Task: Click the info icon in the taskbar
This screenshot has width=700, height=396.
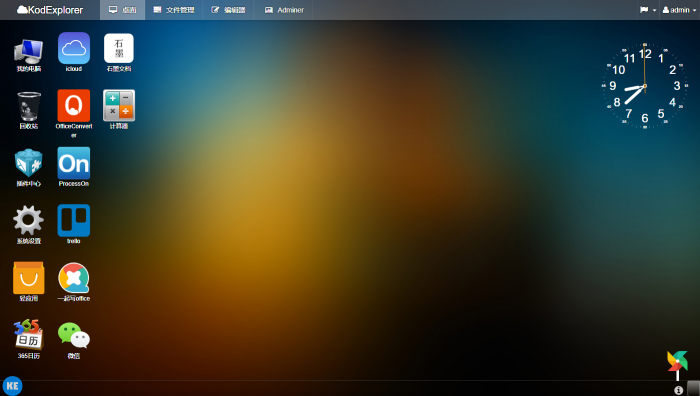Action: click(678, 390)
